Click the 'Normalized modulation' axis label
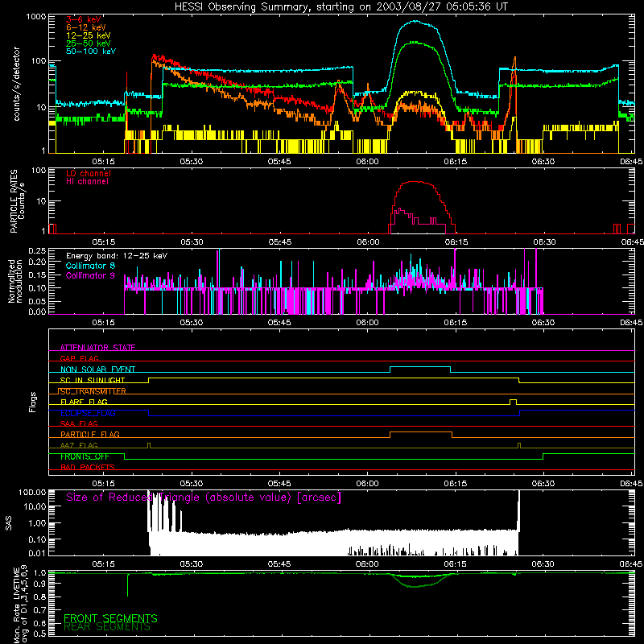This screenshot has height=644, width=644. (14, 281)
